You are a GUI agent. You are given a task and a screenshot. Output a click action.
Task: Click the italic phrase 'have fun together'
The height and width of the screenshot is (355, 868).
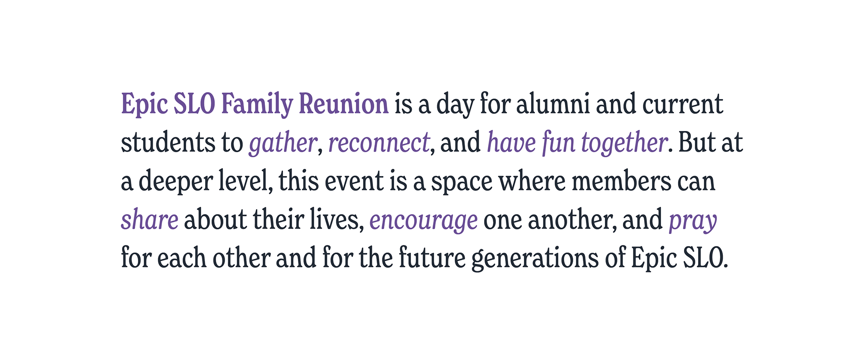click(x=577, y=143)
